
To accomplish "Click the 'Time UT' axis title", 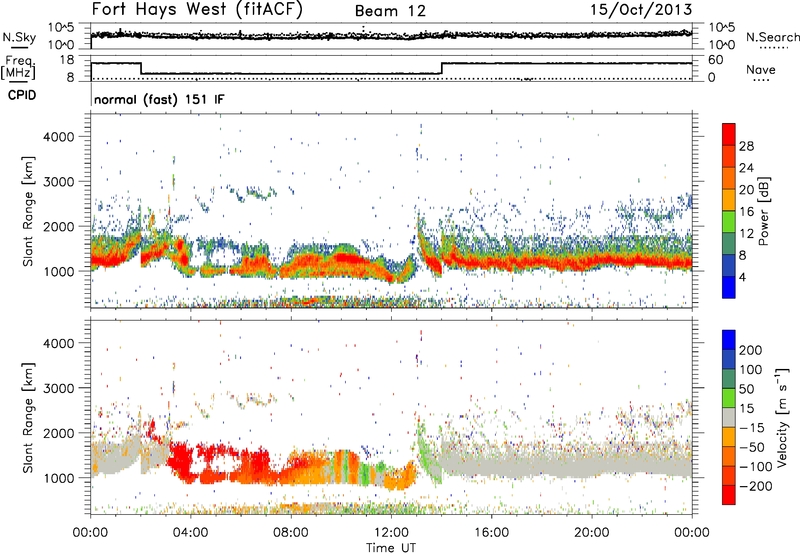I will point(391,547).
